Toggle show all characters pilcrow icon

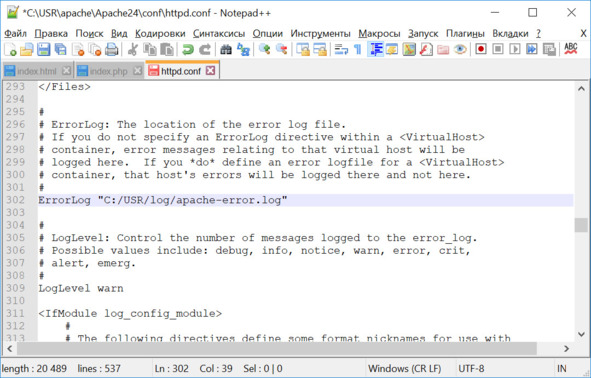tap(358, 49)
